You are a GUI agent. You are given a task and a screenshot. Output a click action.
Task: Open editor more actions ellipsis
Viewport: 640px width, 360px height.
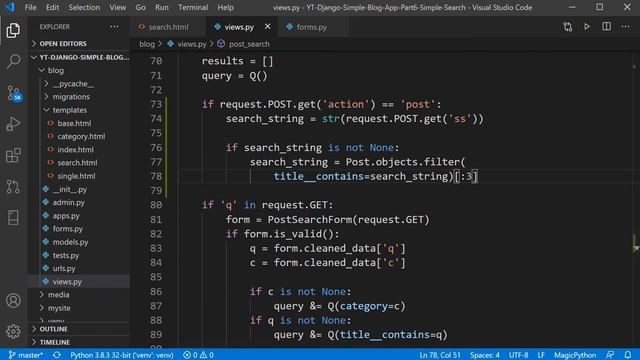click(x=625, y=27)
